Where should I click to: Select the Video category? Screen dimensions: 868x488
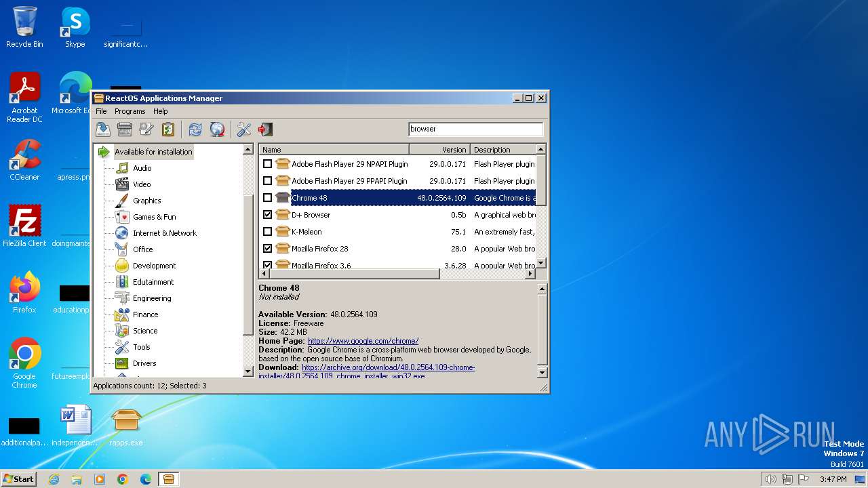pos(142,184)
